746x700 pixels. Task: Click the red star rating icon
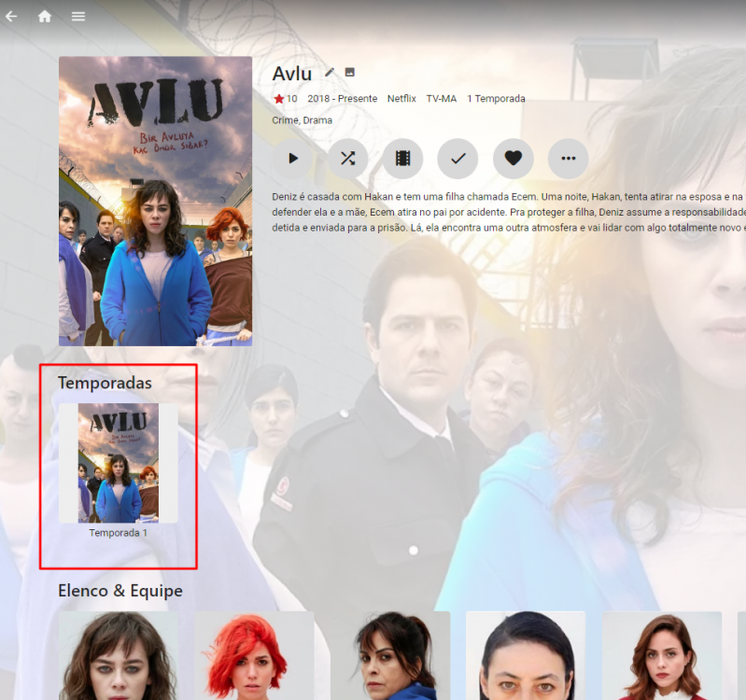pos(279,99)
